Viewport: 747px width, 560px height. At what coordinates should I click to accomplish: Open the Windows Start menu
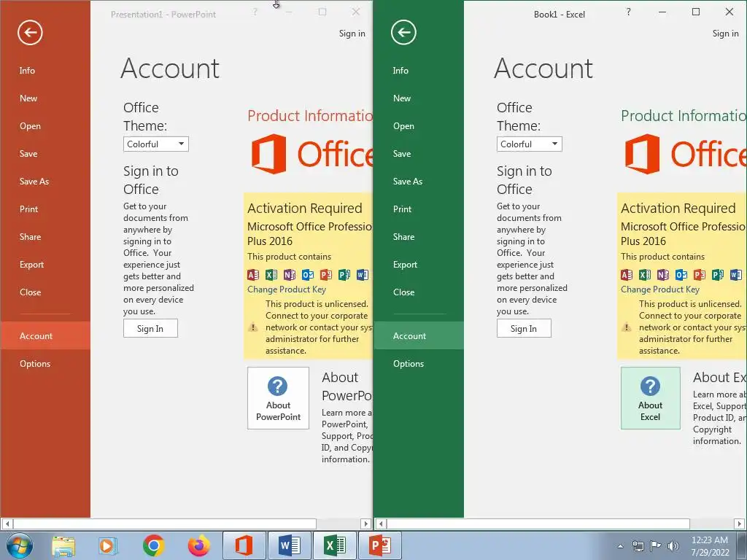[20, 545]
